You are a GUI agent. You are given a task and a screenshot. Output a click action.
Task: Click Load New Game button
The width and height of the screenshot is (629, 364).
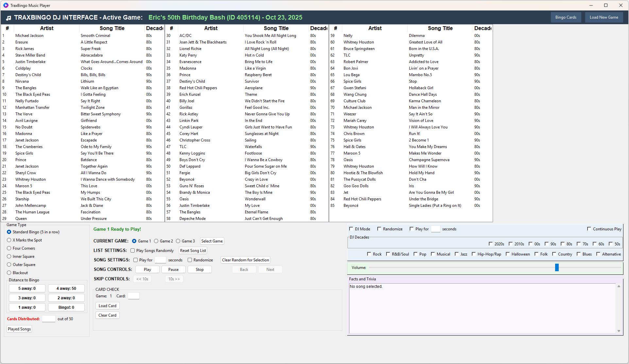[603, 17]
